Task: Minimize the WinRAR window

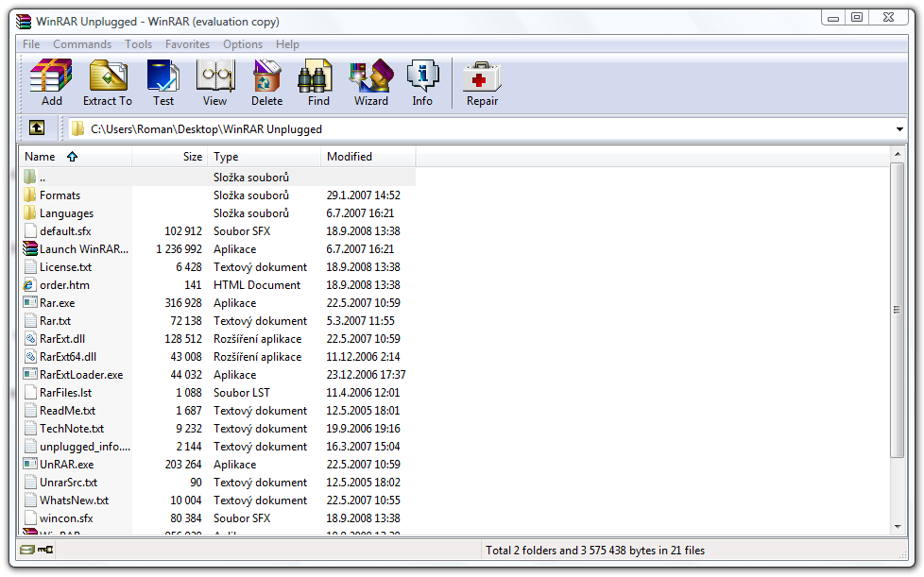Action: pyautogui.click(x=833, y=17)
